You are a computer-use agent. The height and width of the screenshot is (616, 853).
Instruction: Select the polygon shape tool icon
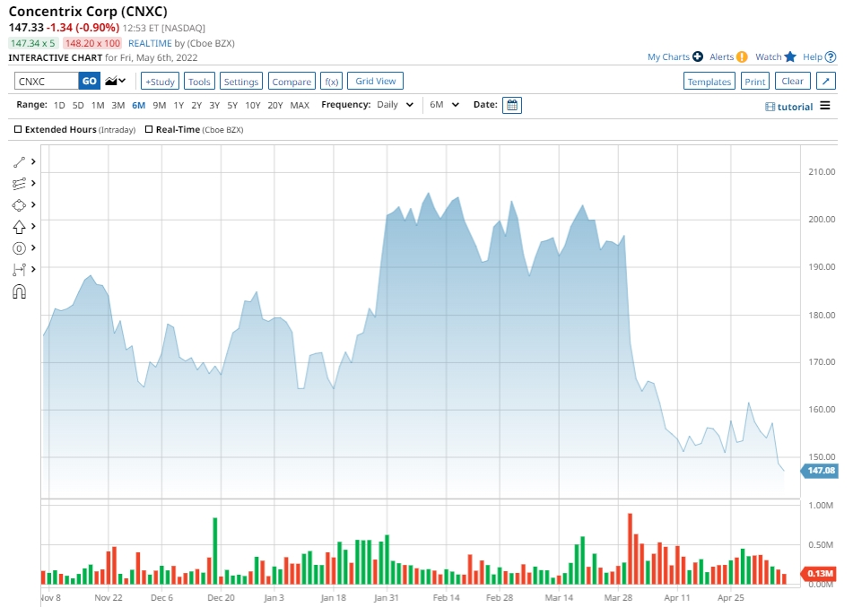coord(19,205)
